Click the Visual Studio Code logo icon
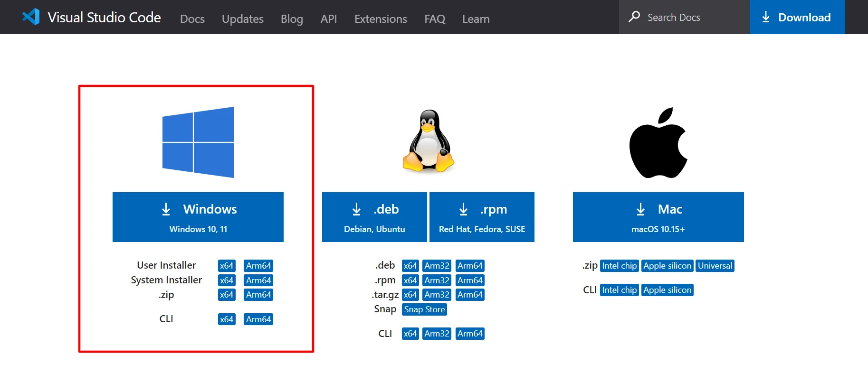The image size is (868, 383). pyautogui.click(x=31, y=17)
